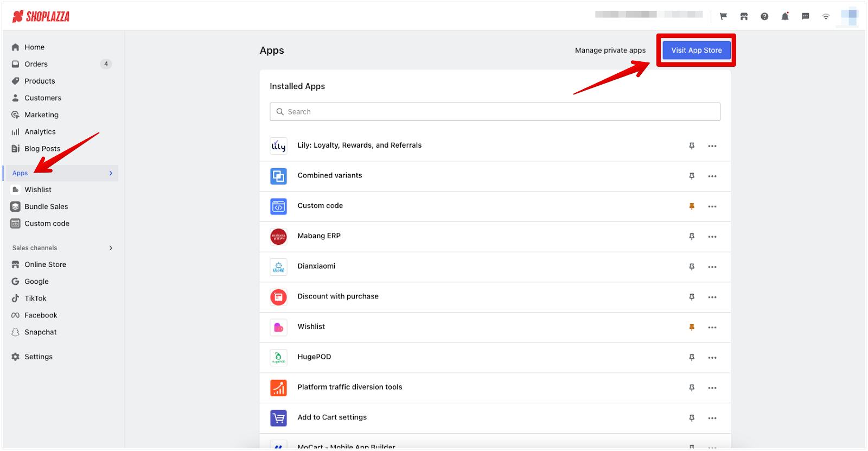The width and height of the screenshot is (868, 451).
Task: Pin the Combined variants app
Action: 692,176
